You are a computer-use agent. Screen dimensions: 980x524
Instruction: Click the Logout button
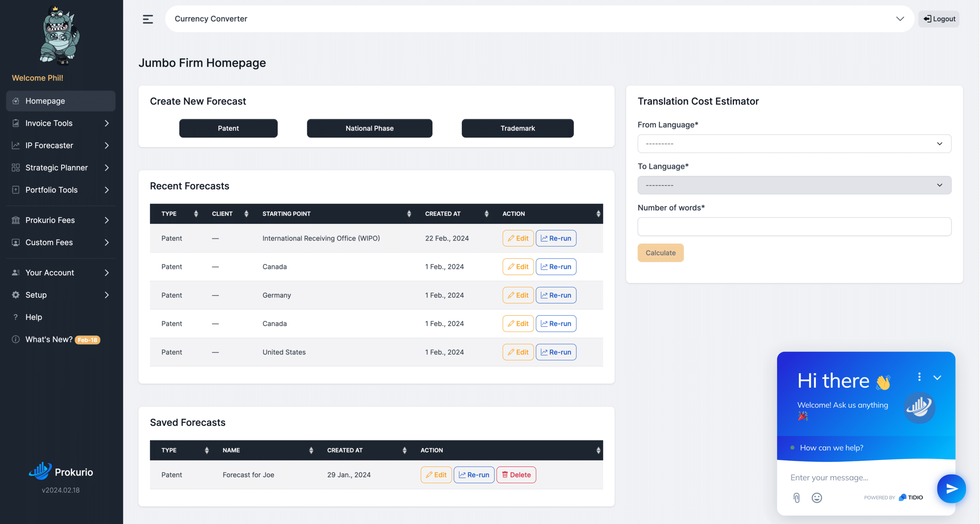point(939,19)
